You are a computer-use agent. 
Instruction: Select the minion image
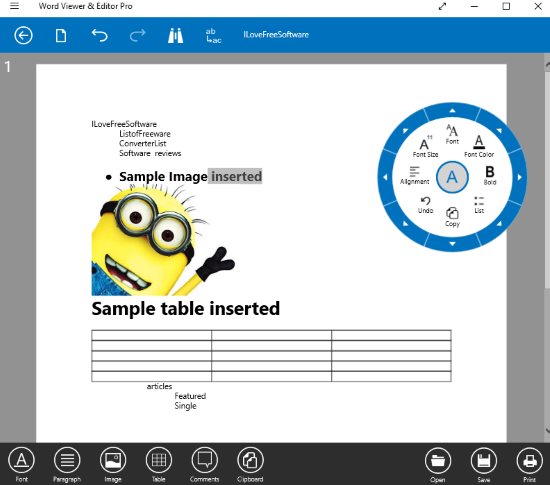click(163, 240)
